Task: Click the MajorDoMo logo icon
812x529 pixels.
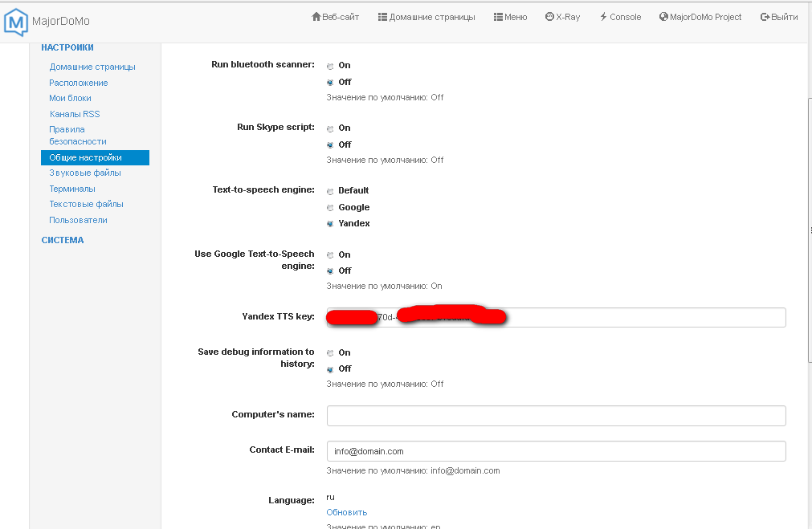Action: click(15, 22)
